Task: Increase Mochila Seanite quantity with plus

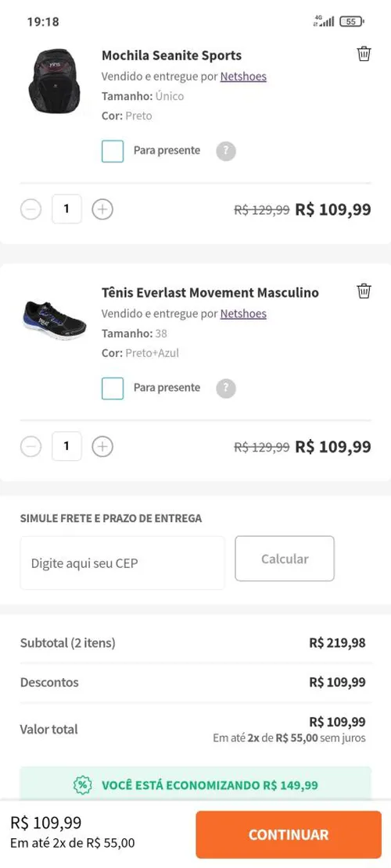Action: coord(102,209)
